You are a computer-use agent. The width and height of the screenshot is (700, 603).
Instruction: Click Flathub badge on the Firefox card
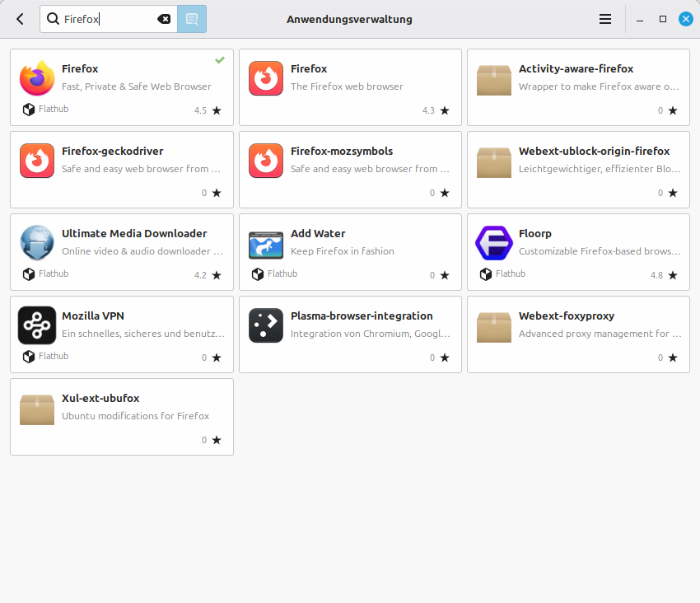click(x=45, y=109)
